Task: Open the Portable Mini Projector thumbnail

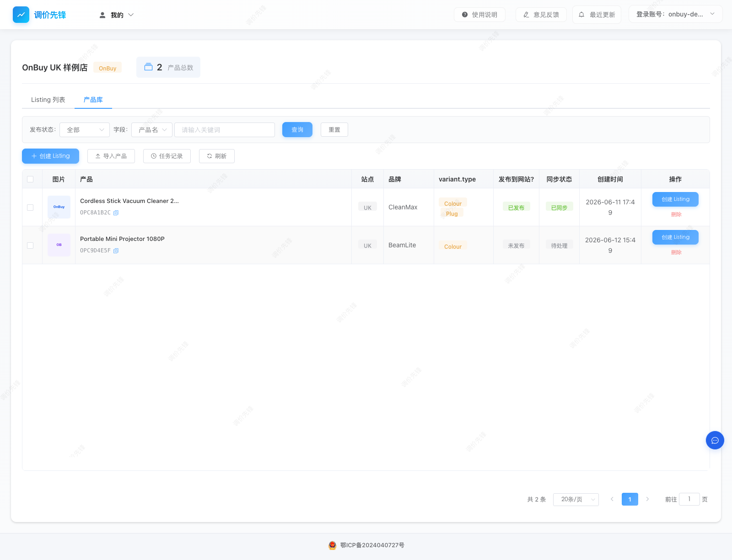Action: point(59,245)
